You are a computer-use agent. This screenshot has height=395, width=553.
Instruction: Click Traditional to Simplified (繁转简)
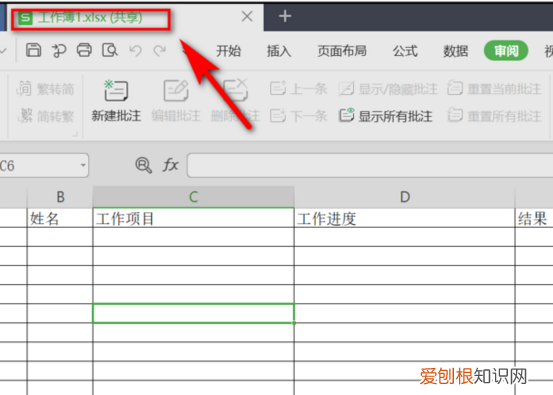tap(45, 89)
